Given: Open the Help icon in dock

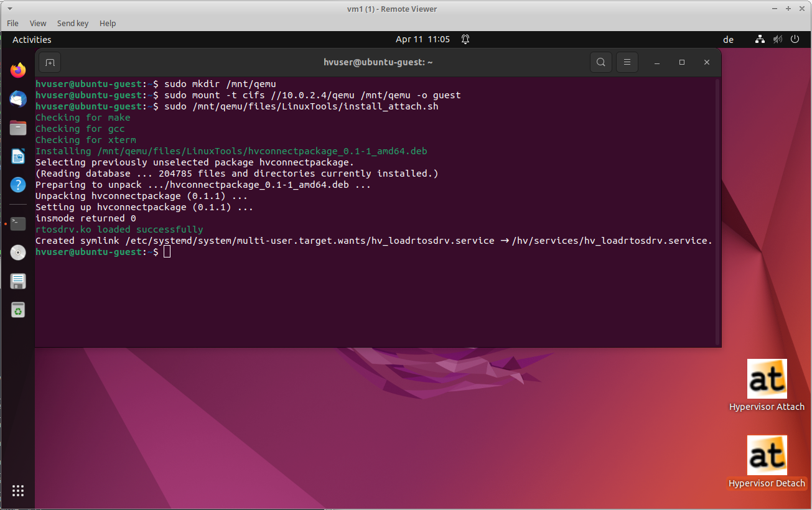Looking at the screenshot, I should 18,185.
